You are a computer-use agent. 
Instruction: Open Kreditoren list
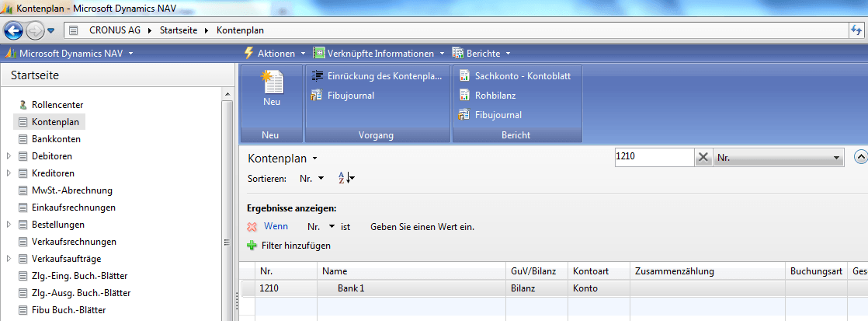pos(53,173)
